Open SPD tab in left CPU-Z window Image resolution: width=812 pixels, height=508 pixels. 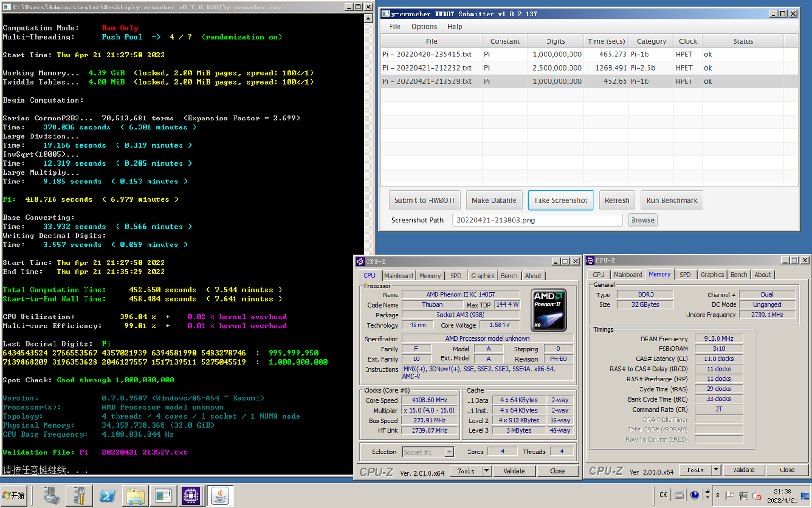pyautogui.click(x=455, y=276)
